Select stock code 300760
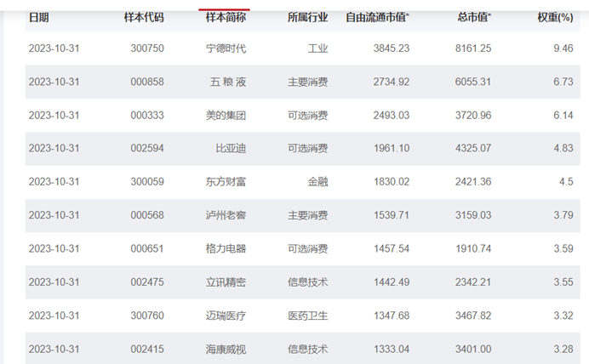 [147, 316]
